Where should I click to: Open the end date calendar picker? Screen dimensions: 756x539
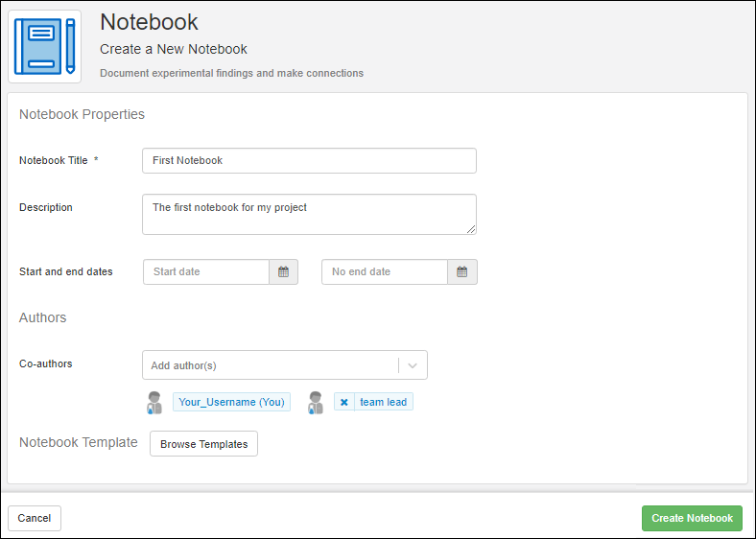461,272
